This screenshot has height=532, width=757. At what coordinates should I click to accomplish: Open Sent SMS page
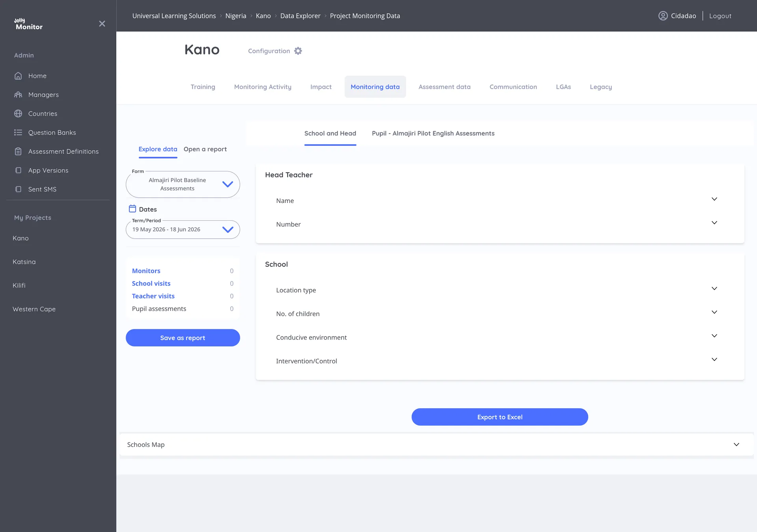(42, 189)
